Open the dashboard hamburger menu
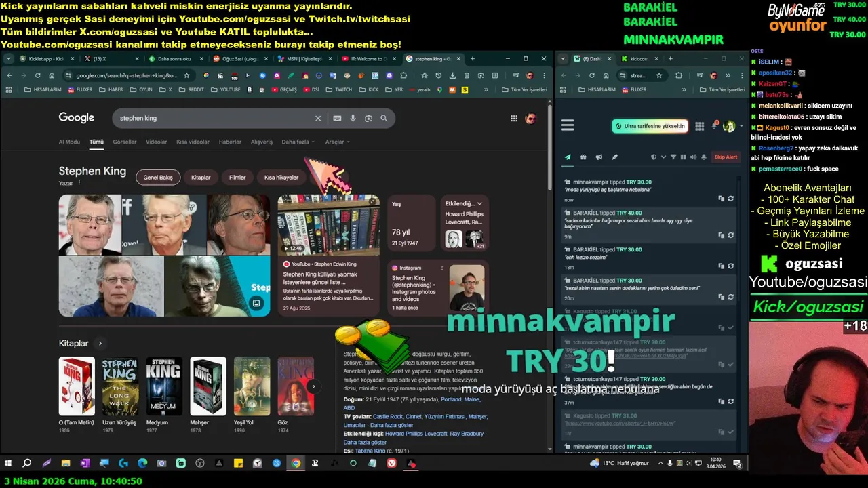Screen dimensions: 868x488 pyautogui.click(x=568, y=125)
